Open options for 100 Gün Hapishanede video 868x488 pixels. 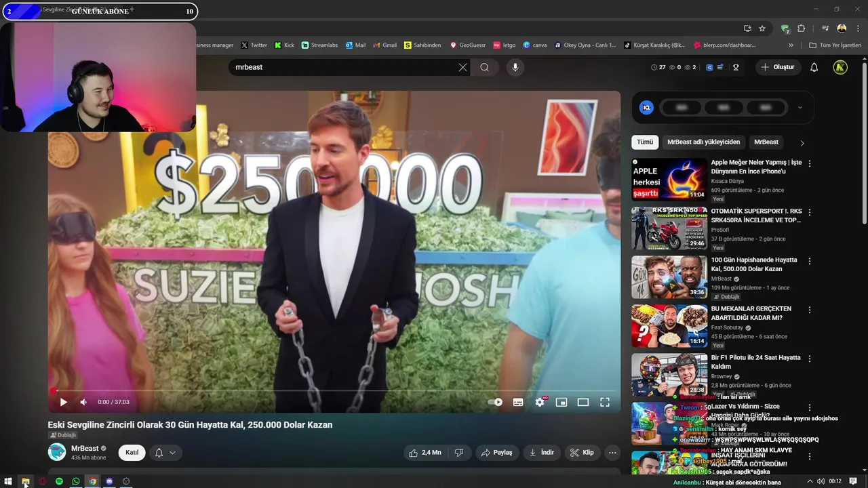pos(809,261)
